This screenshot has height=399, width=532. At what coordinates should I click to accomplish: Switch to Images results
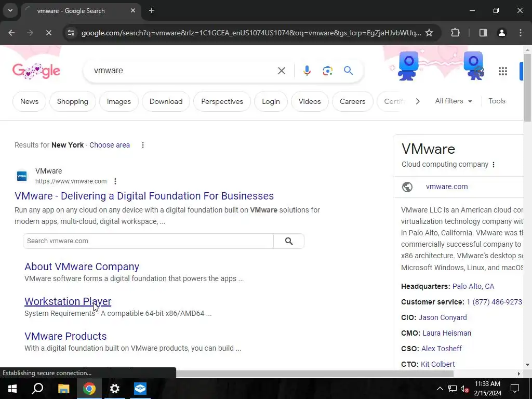point(119,101)
